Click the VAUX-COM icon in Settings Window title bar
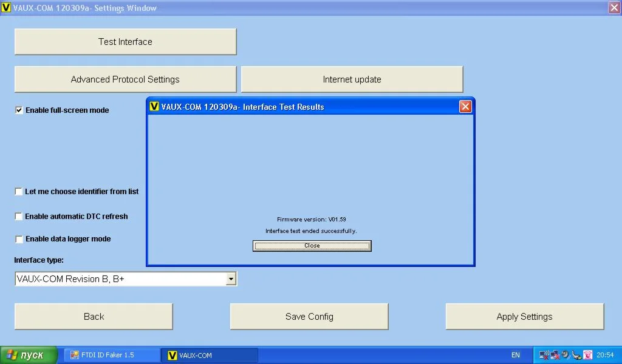Screen dimensions: 622x364 pyautogui.click(x=5, y=7)
